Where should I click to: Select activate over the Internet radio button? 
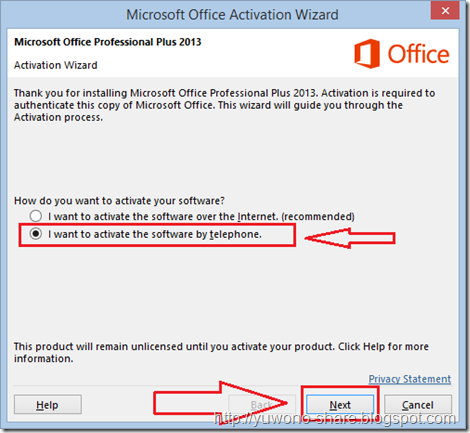36,216
